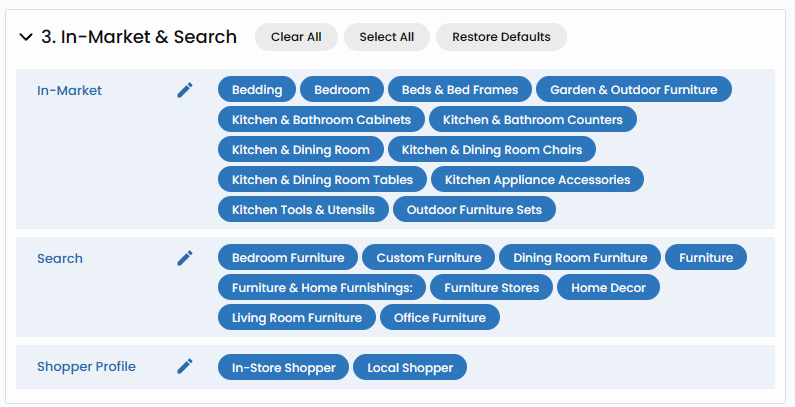The width and height of the screenshot is (795, 407).
Task: Toggle the Home Decor tag
Action: 608,288
